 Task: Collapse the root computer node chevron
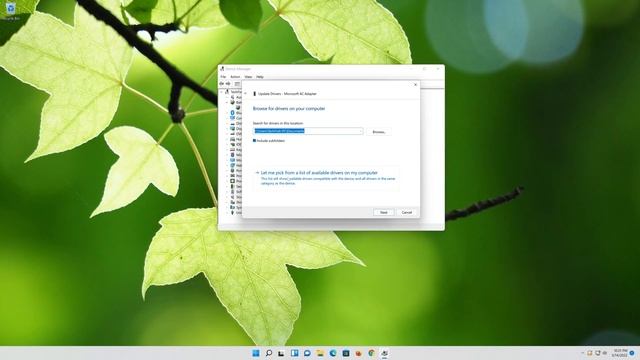tap(222, 92)
